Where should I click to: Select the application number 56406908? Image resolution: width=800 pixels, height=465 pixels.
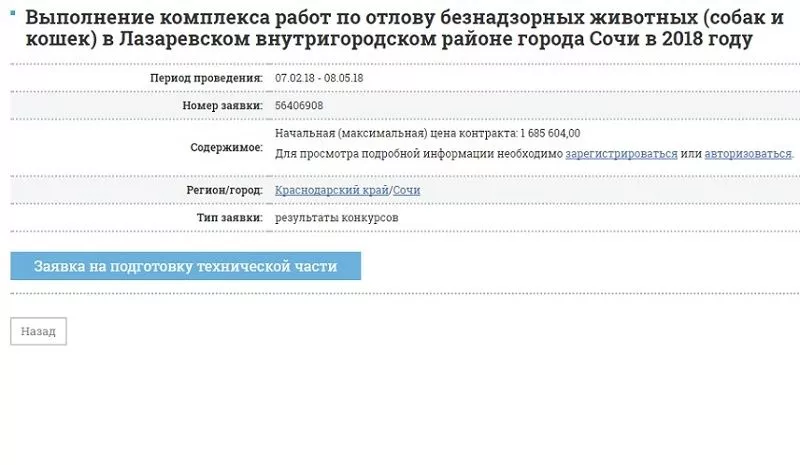(299, 105)
